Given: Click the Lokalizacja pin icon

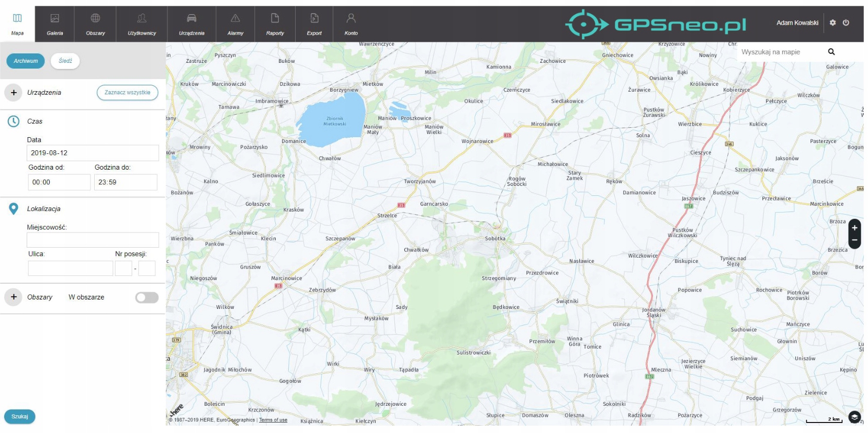Looking at the screenshot, I should [14, 209].
